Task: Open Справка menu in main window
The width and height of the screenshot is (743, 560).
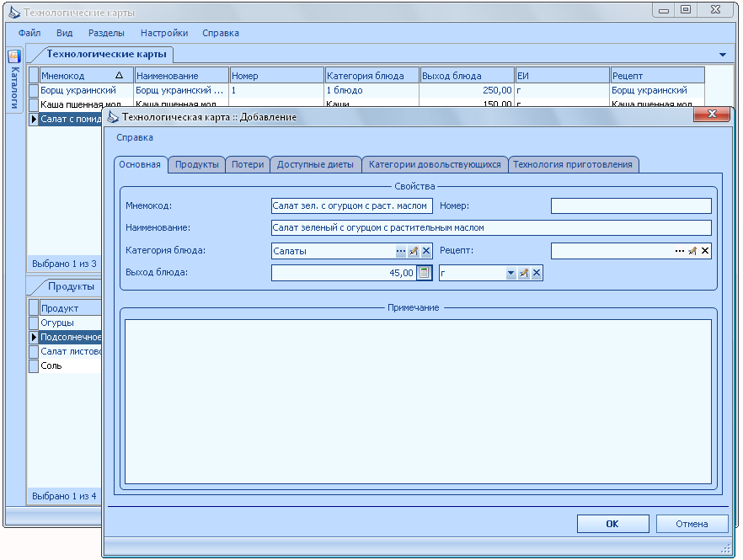Action: click(221, 33)
